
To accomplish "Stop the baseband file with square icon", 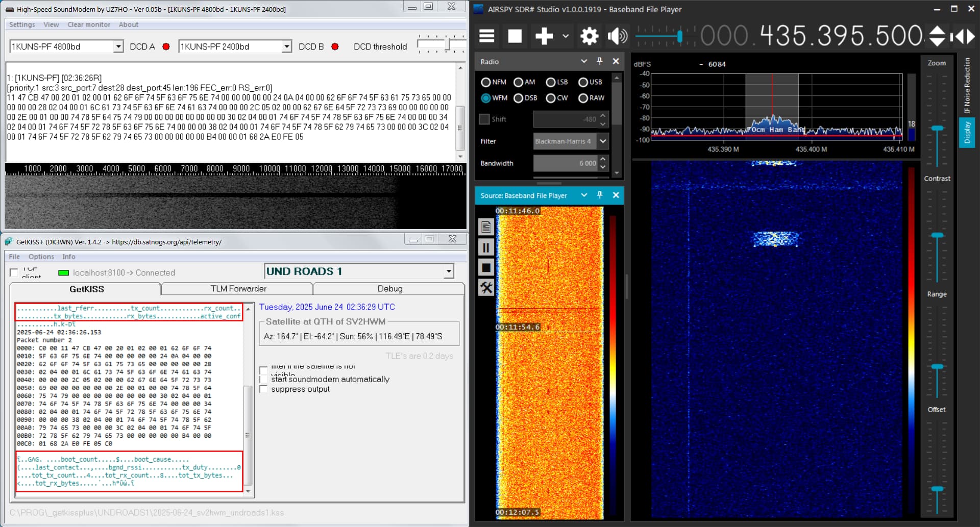I will click(x=486, y=267).
